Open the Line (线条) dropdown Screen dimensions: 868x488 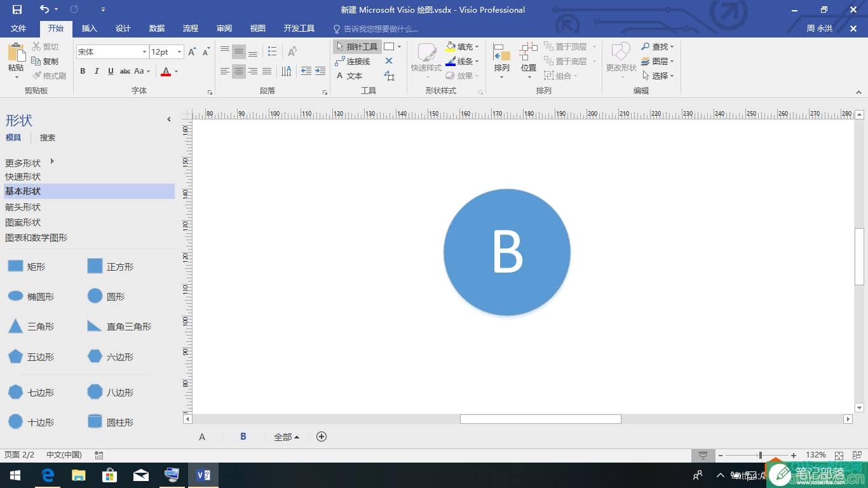pyautogui.click(x=462, y=61)
